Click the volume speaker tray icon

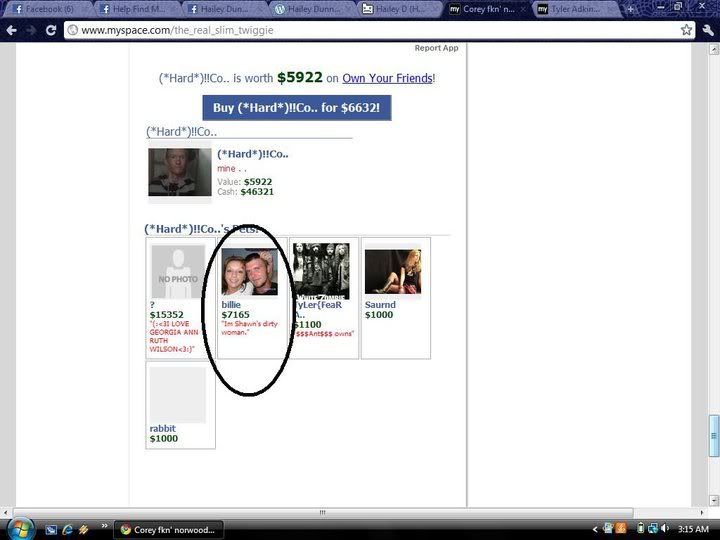click(x=664, y=529)
